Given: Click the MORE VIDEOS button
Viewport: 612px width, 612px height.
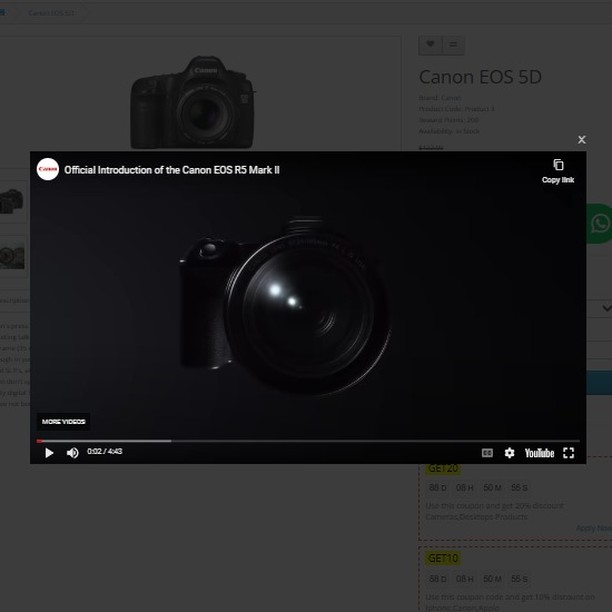Looking at the screenshot, I should [x=64, y=422].
